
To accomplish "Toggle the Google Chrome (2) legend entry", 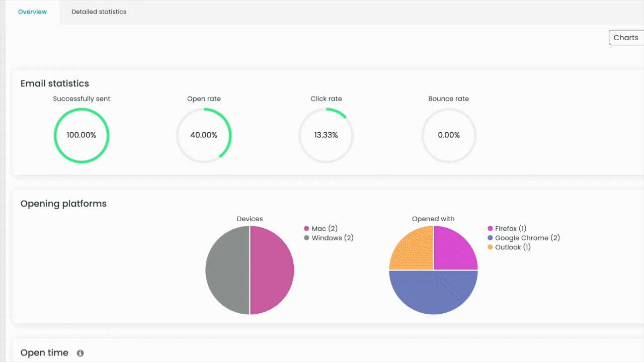I will coord(524,238).
